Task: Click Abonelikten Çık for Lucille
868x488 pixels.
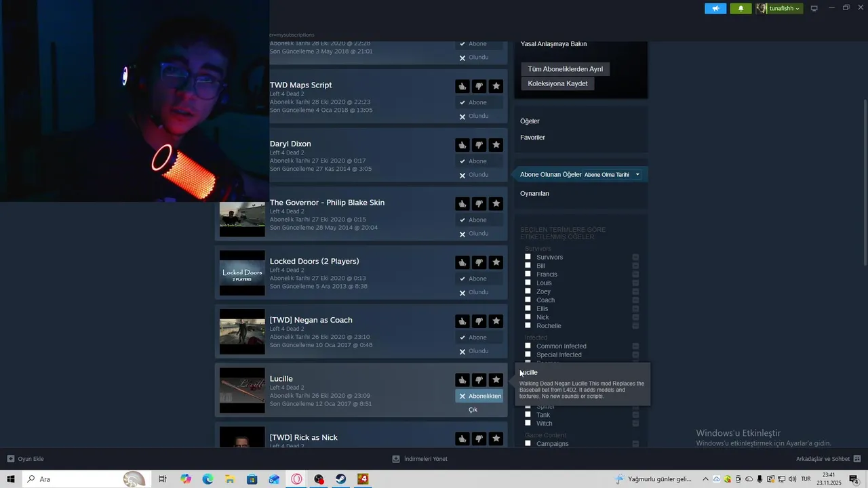Action: (479, 396)
